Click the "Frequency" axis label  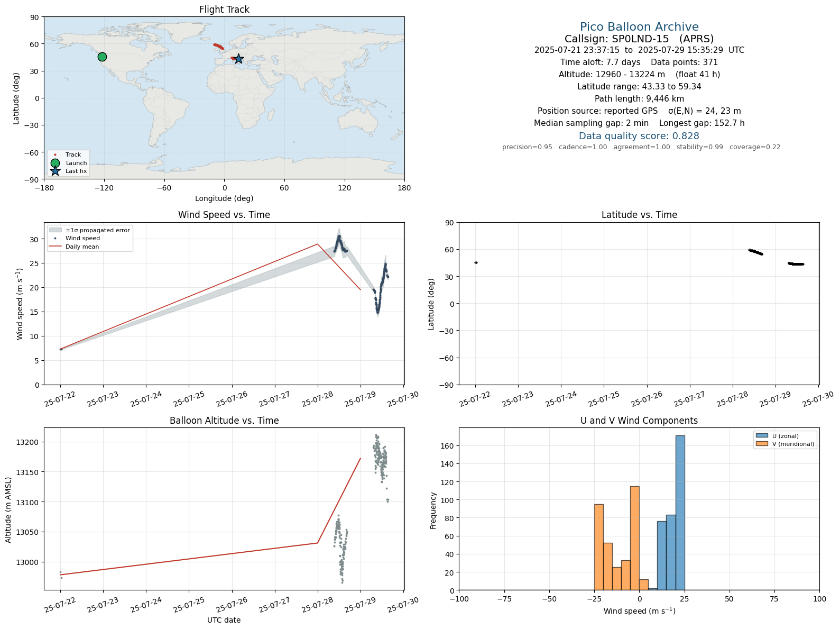(433, 511)
